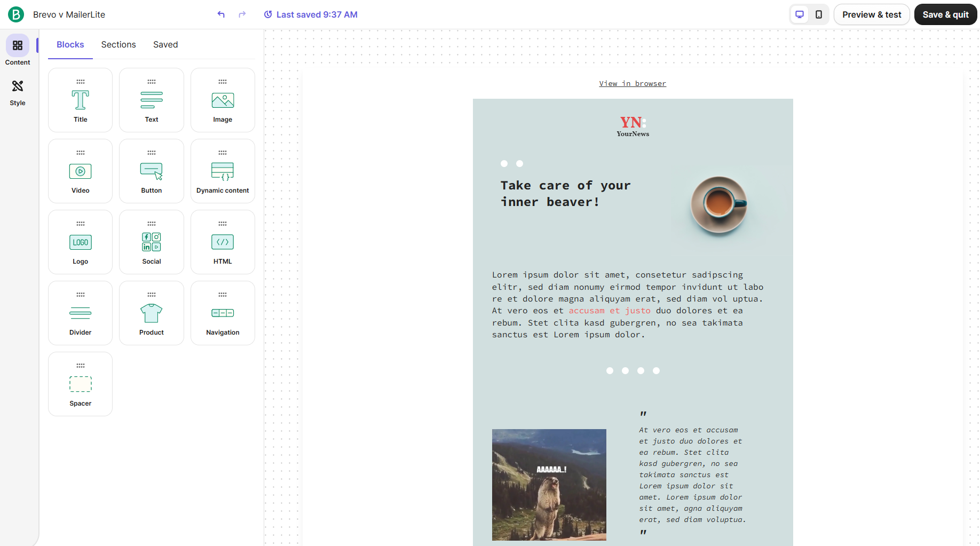
Task: Open the version history clock icon
Action: 268,14
